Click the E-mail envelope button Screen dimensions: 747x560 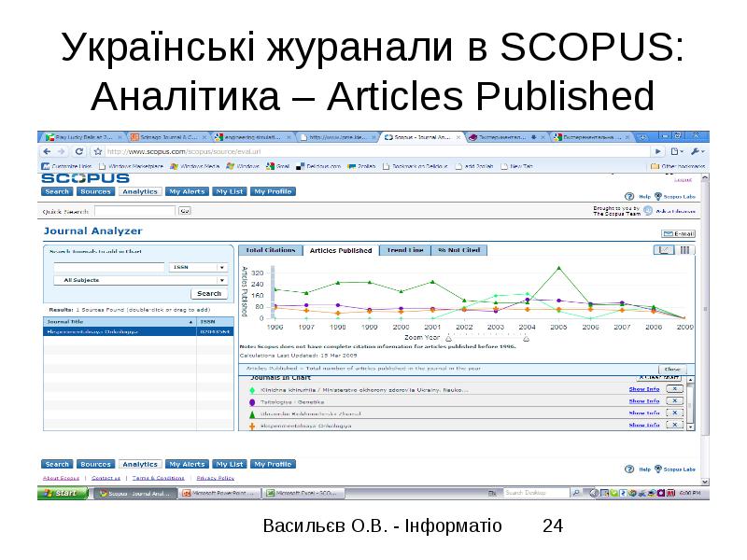point(679,234)
